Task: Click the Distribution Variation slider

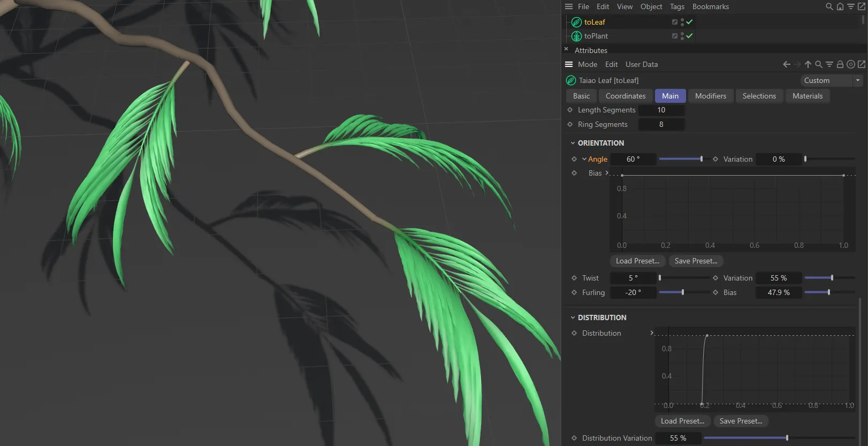Action: [779, 438]
